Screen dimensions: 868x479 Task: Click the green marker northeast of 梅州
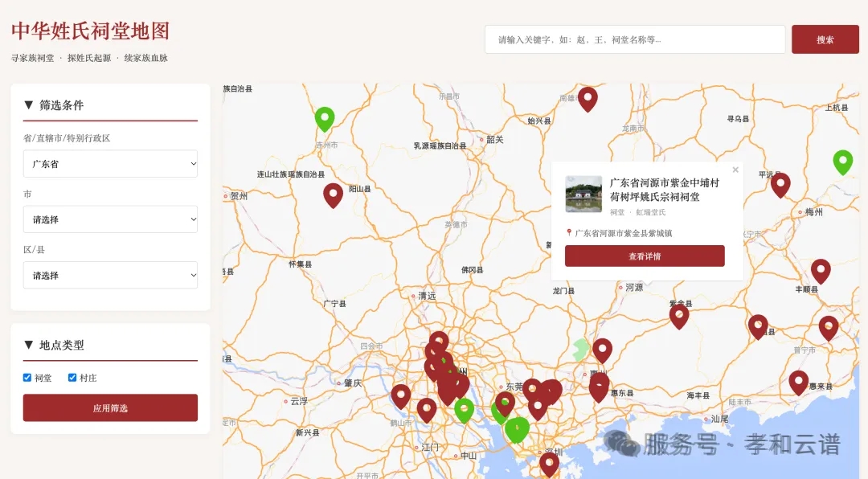[843, 162]
